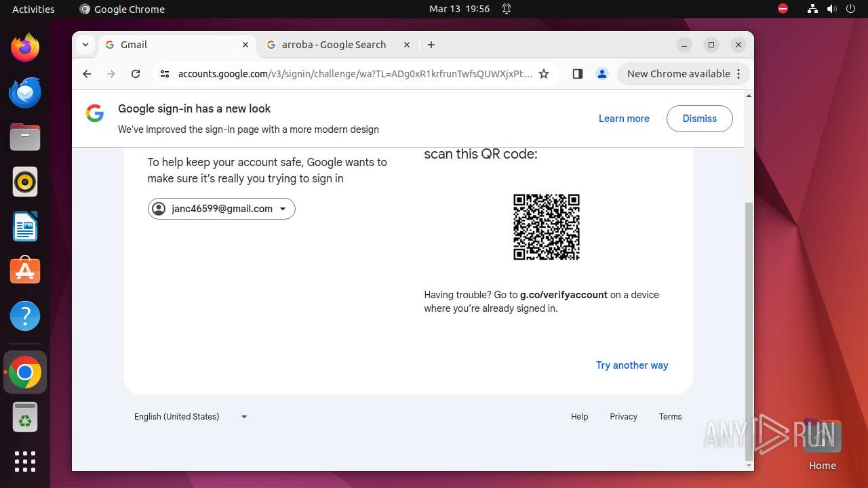Open Ubuntu Software app store
This screenshot has height=488, width=868.
pyautogui.click(x=25, y=271)
